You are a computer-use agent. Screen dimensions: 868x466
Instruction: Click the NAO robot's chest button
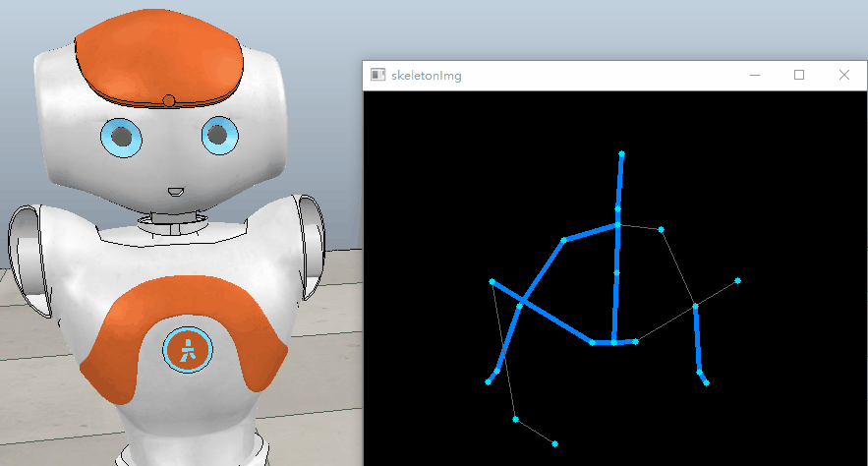pos(188,350)
